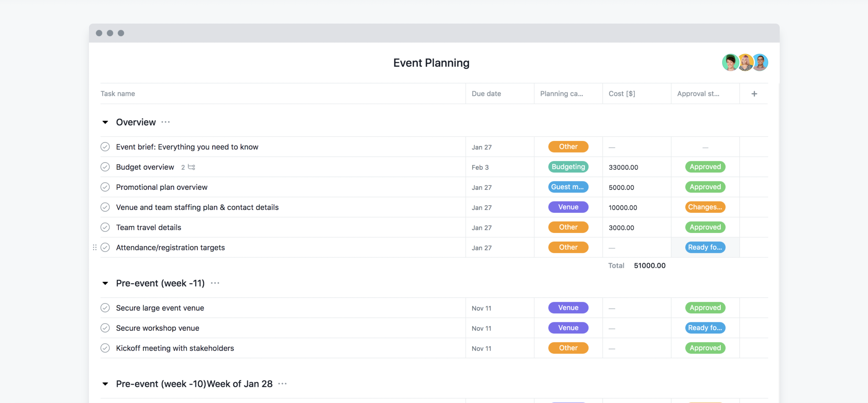
Task: Click Other tag on Attendance/registration targets row
Action: (x=568, y=247)
